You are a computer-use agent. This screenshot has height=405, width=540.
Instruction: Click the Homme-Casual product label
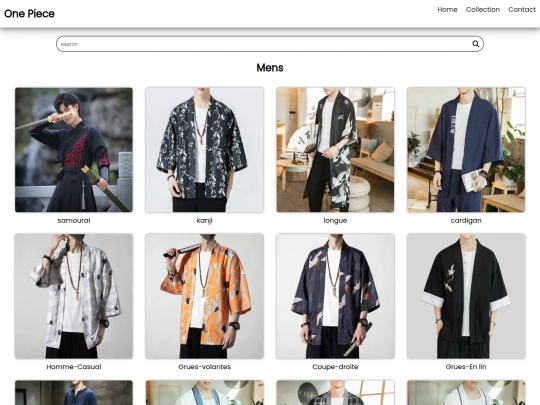[74, 367]
